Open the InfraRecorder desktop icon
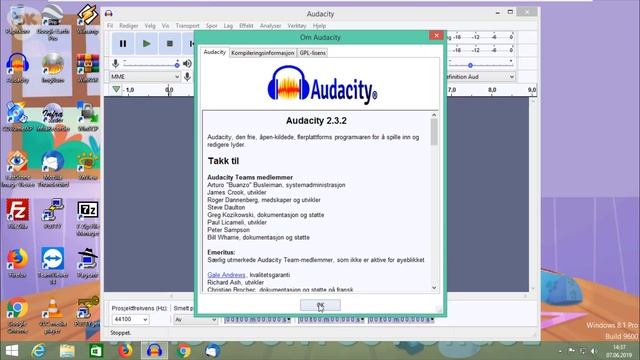 [53, 117]
